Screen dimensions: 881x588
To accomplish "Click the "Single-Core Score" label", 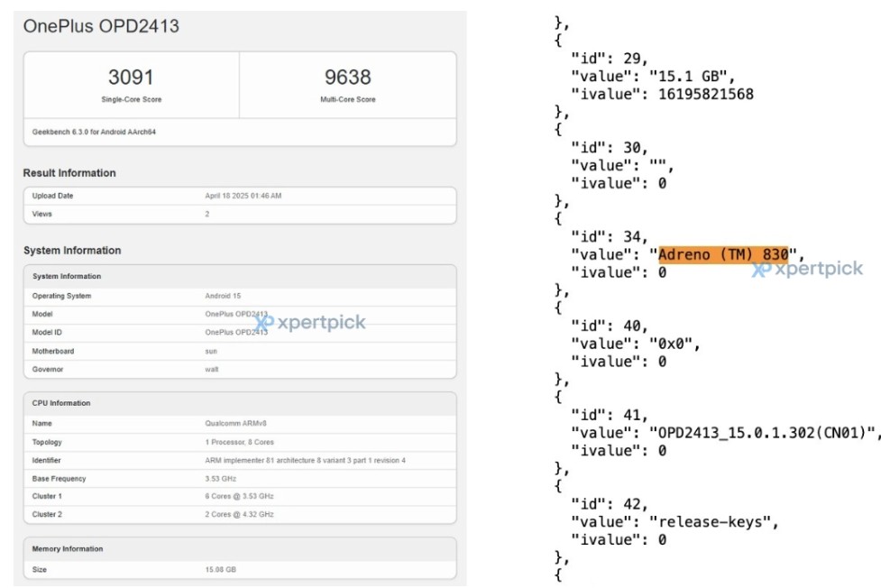I will (132, 99).
